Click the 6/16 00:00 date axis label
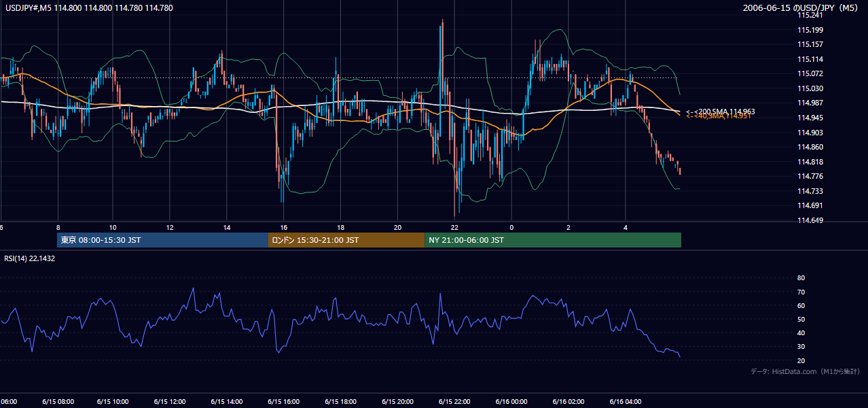This screenshot has height=408, width=868. click(511, 401)
